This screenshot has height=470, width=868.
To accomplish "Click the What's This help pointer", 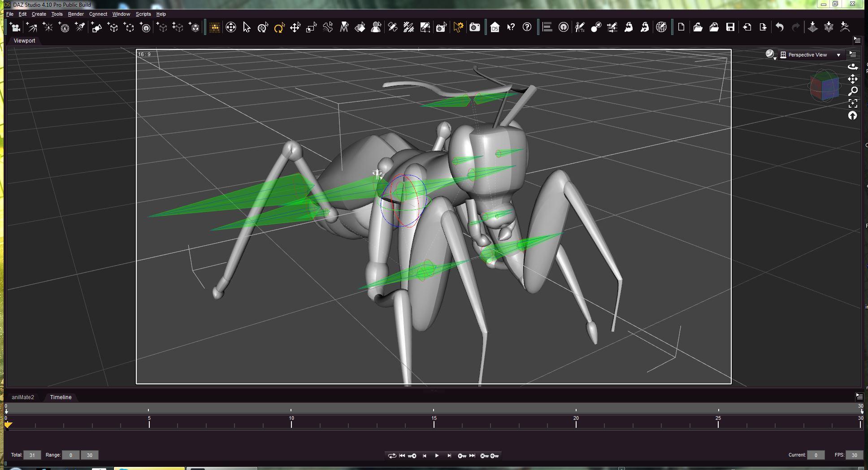I will (x=511, y=27).
